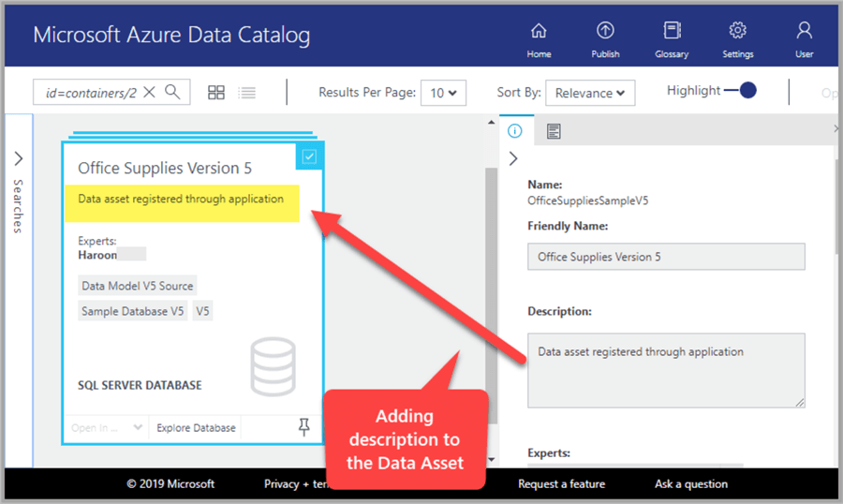Open the Publish page

point(605,39)
